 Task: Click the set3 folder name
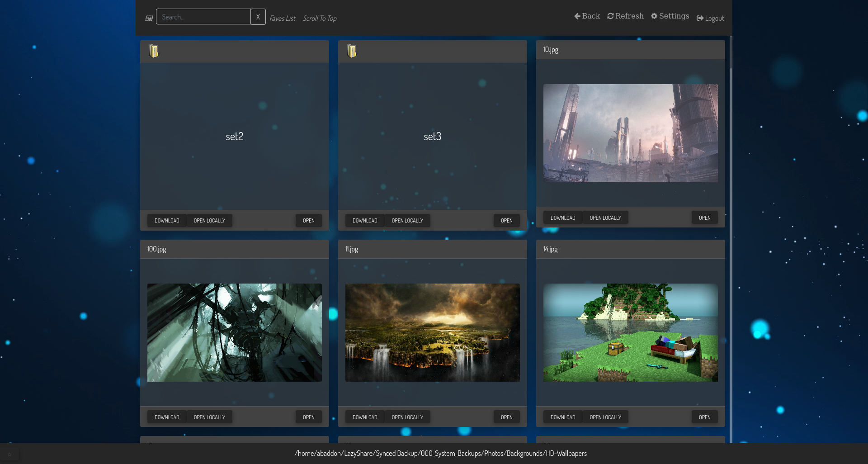[x=433, y=137]
